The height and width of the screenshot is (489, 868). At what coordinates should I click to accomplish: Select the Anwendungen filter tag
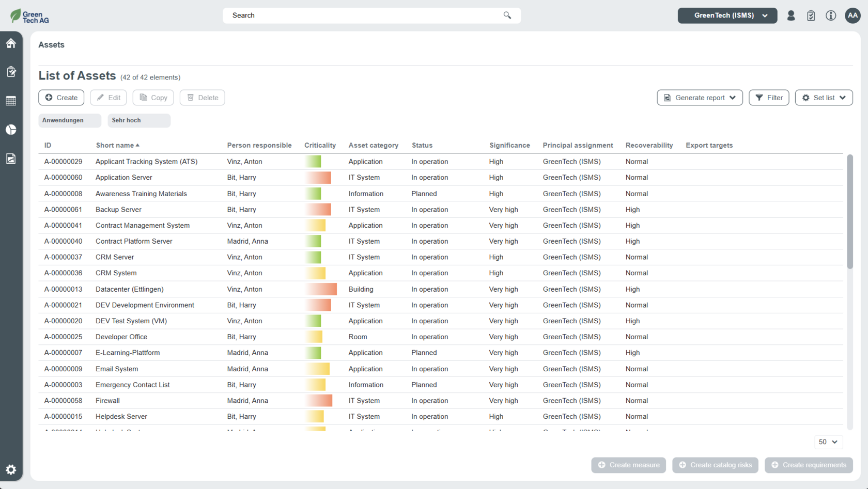tap(69, 120)
